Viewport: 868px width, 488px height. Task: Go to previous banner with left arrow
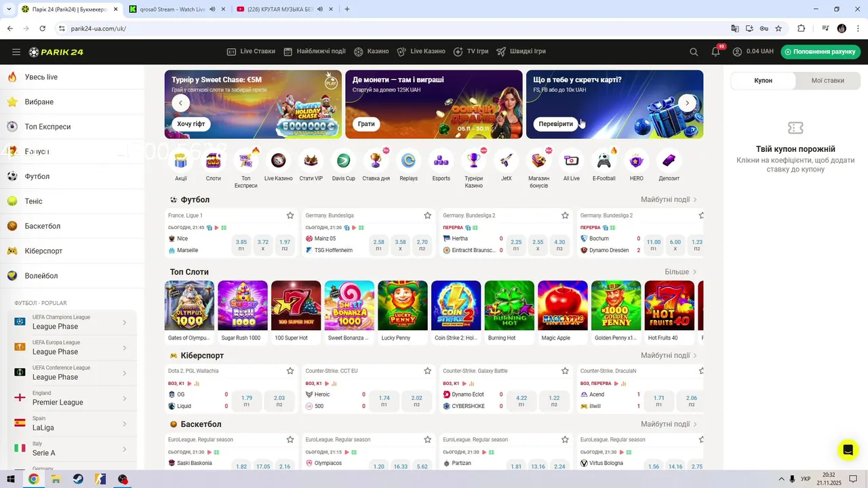point(180,103)
